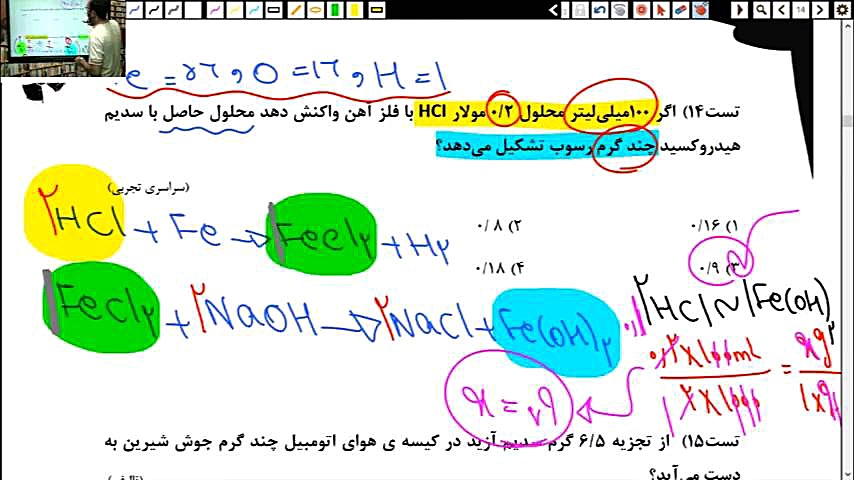This screenshot has height=480, width=854.
Task: Click the lock icon in toolbar
Action: 580,10
